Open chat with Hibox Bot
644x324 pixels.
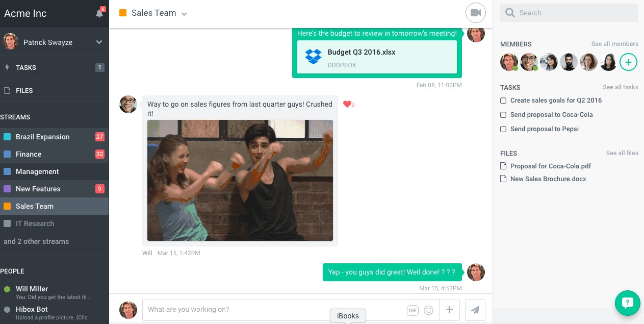coord(54,313)
